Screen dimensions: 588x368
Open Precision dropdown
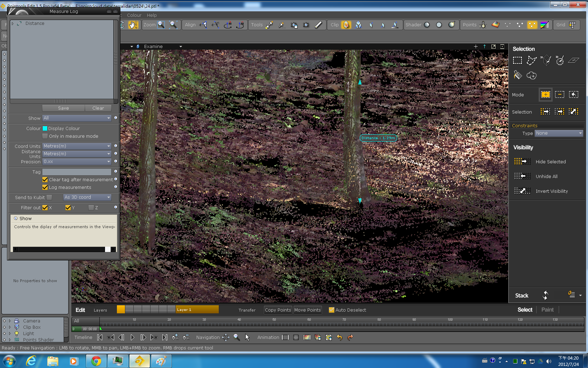pyautogui.click(x=77, y=162)
